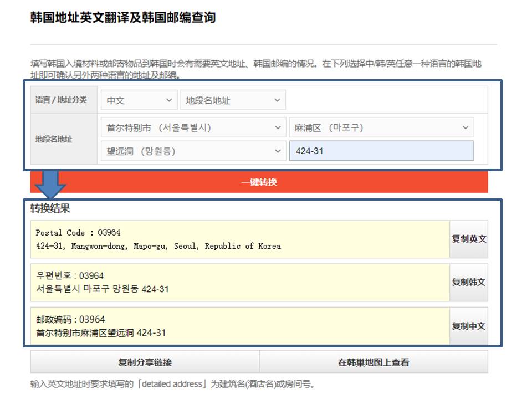
Task: Expand the 地段名地址 address type dropdown
Action: pyautogui.click(x=233, y=100)
